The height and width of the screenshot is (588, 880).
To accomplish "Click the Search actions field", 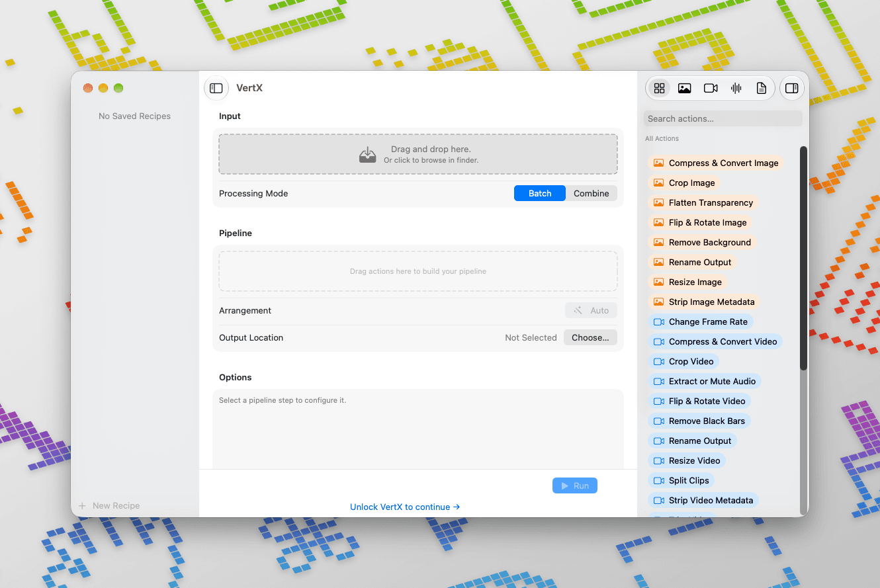I will 723,118.
